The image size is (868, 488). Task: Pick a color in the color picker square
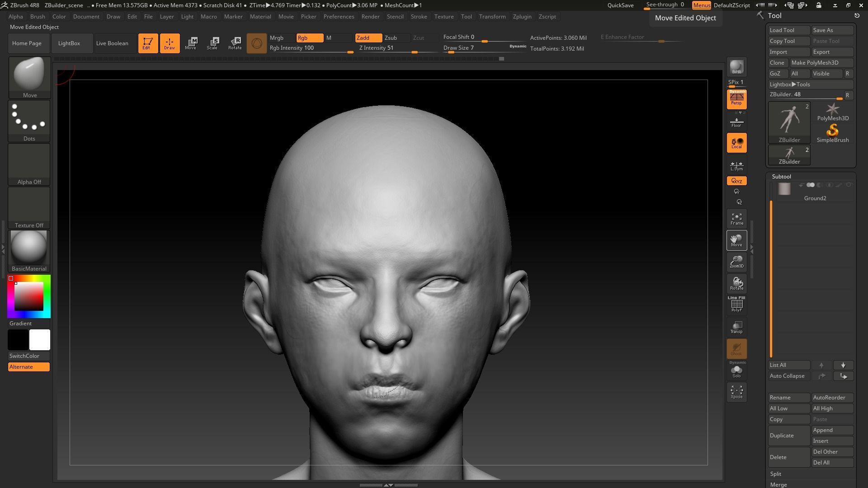click(x=29, y=296)
